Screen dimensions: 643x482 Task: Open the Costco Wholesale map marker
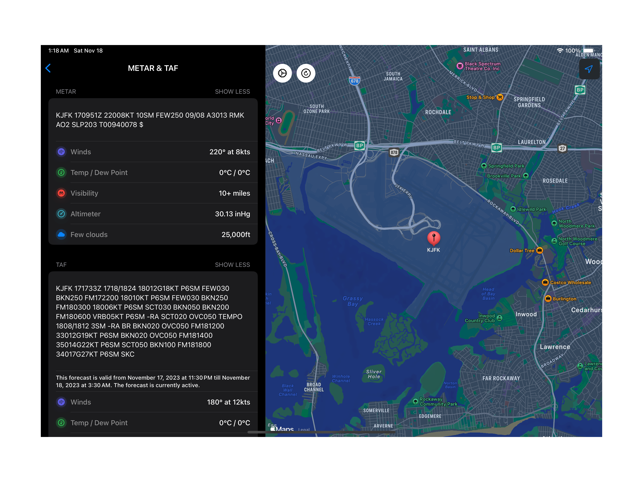pyautogui.click(x=545, y=282)
